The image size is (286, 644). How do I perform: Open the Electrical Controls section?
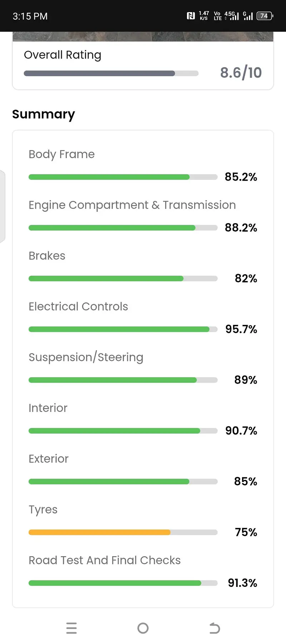coord(78,306)
